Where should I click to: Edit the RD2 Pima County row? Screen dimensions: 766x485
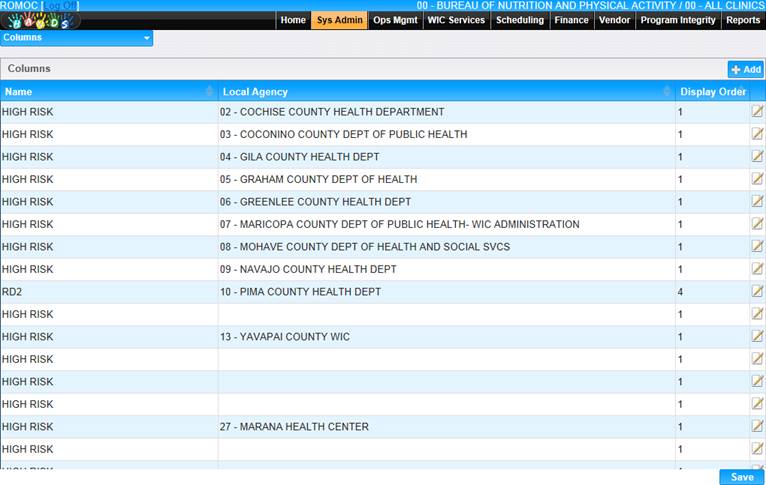(x=757, y=292)
